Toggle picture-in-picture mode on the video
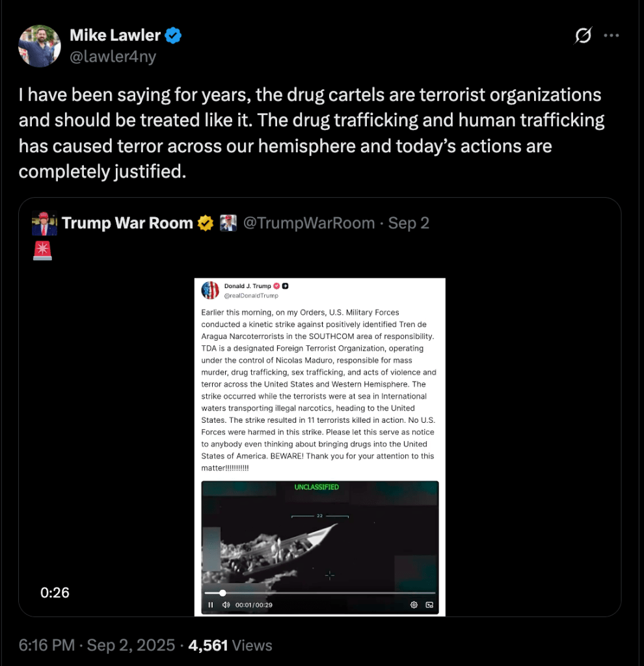The height and width of the screenshot is (666, 644). (429, 605)
